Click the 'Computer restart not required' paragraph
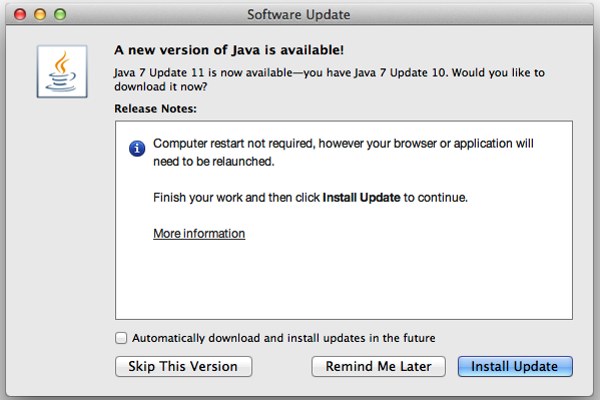The image size is (600, 400). point(343,152)
